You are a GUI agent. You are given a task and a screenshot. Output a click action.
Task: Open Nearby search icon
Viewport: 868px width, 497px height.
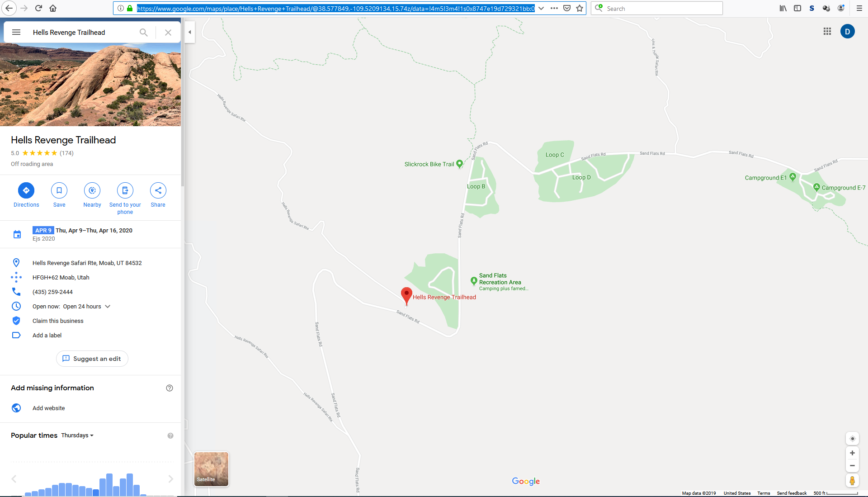click(92, 190)
